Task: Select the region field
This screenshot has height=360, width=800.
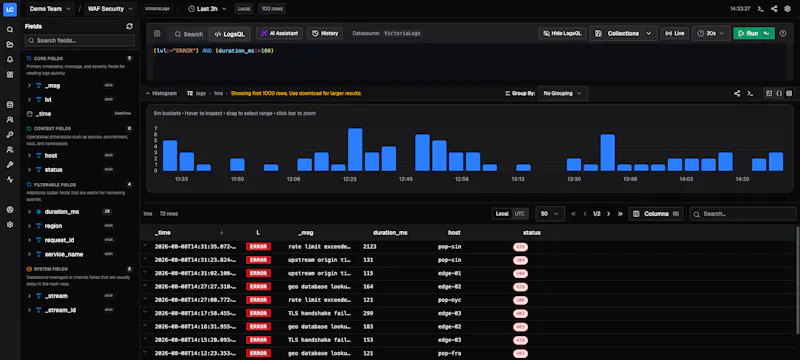Action: 53,226
